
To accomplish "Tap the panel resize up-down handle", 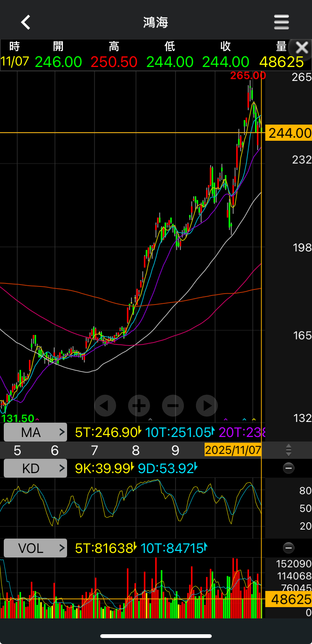I will click(x=289, y=450).
